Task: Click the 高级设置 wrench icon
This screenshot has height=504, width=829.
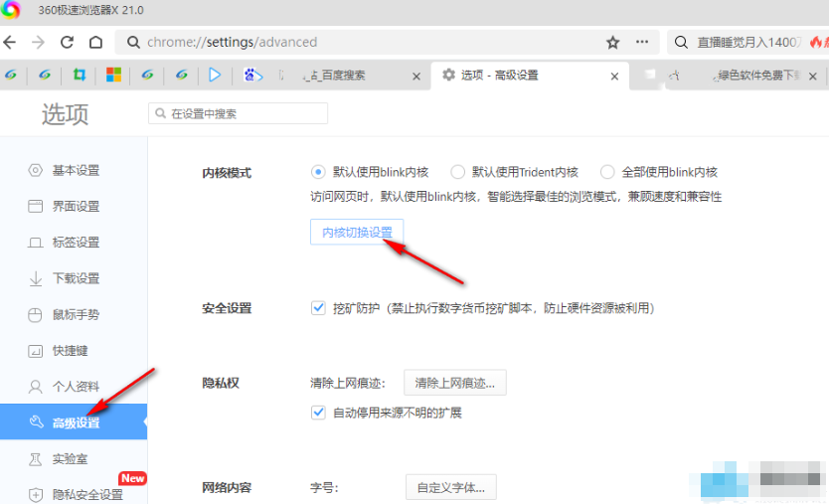Action: click(x=36, y=421)
